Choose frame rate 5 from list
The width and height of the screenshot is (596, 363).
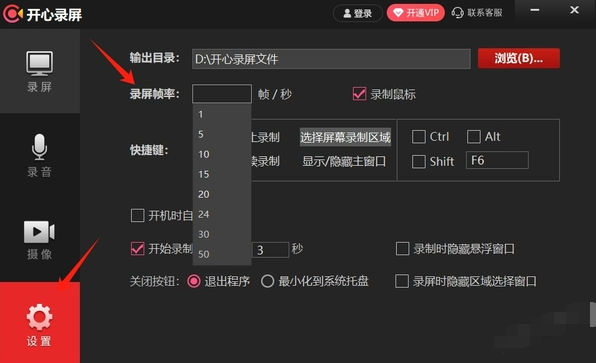(x=222, y=134)
